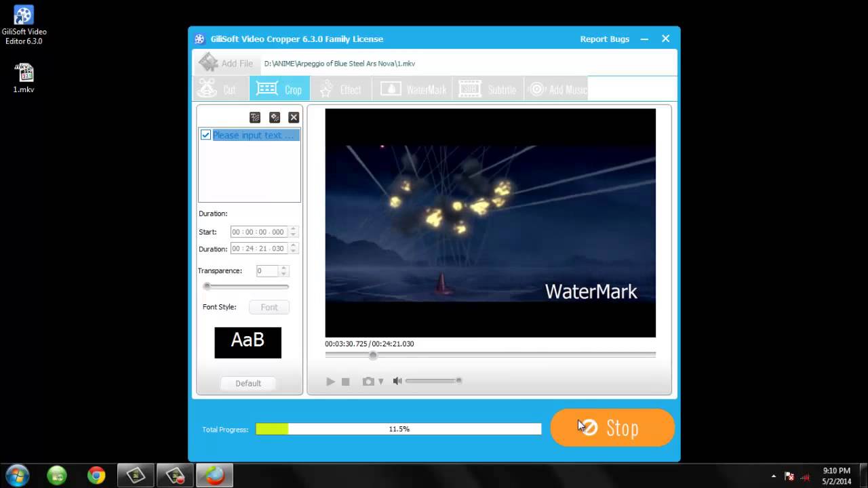868x488 pixels.
Task: Click the Font button
Action: 269,307
